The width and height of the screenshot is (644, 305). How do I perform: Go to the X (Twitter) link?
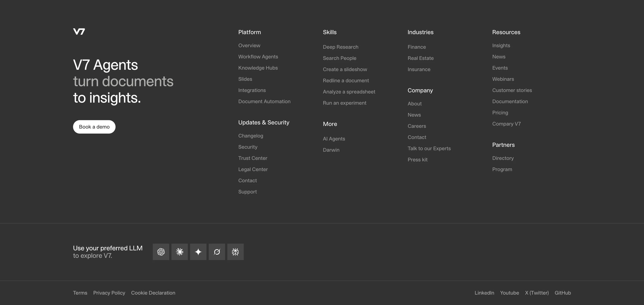[x=537, y=293]
